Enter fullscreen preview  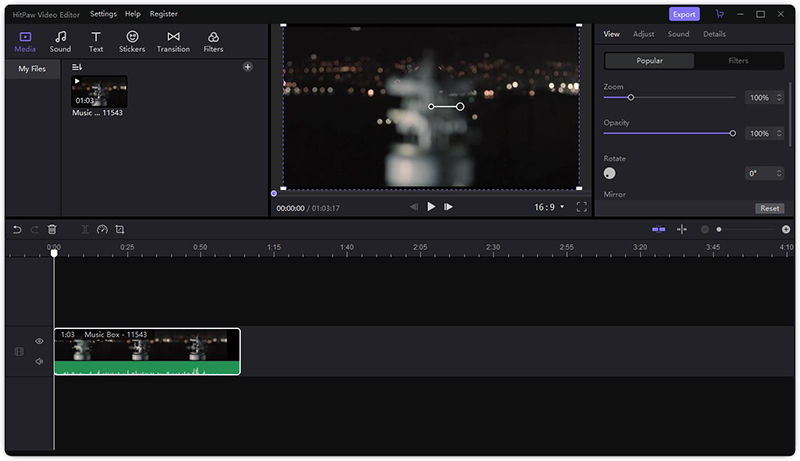tap(582, 207)
